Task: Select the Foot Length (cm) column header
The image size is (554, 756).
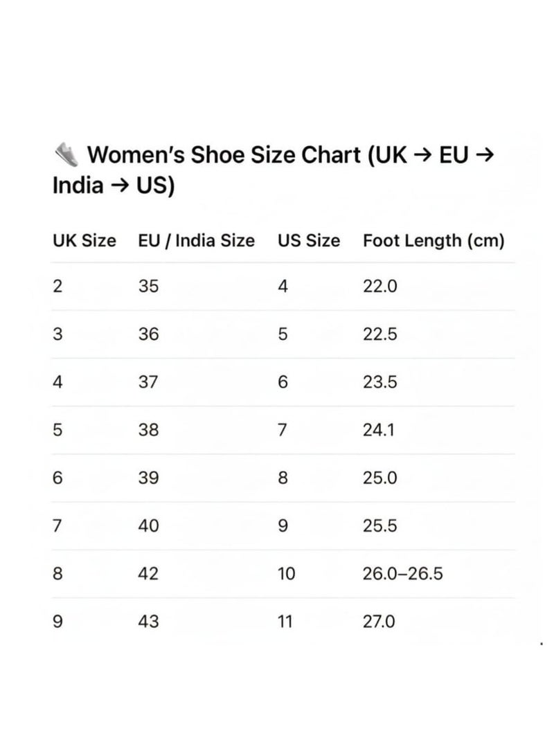Action: point(434,240)
